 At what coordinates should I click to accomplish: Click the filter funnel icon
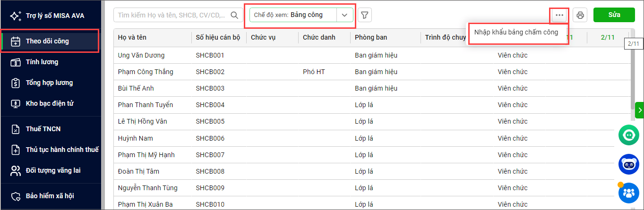(365, 15)
